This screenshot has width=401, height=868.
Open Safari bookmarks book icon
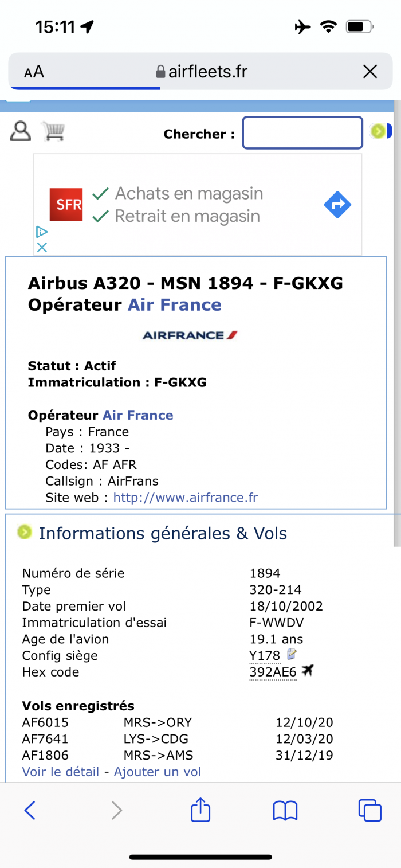[x=285, y=811]
